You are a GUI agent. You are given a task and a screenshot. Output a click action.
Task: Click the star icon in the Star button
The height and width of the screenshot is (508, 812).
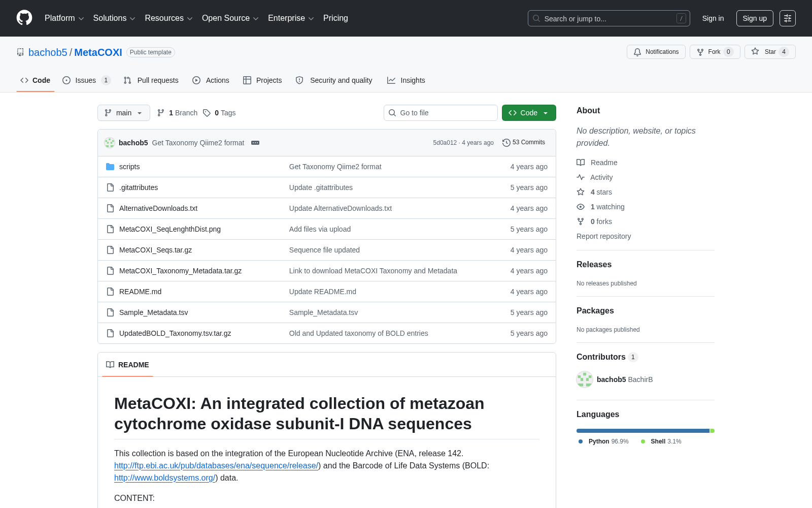point(755,52)
